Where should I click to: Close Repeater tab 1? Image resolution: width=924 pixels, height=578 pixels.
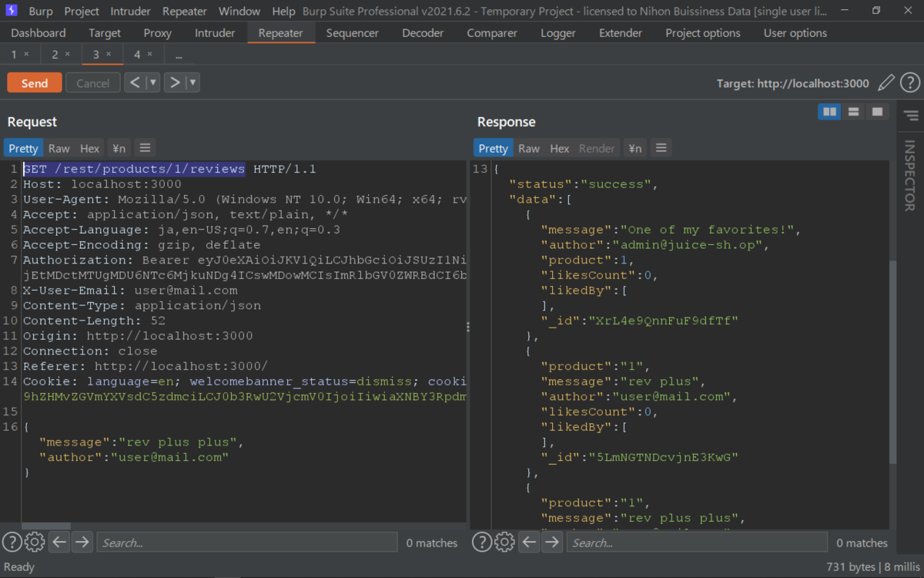[x=26, y=54]
